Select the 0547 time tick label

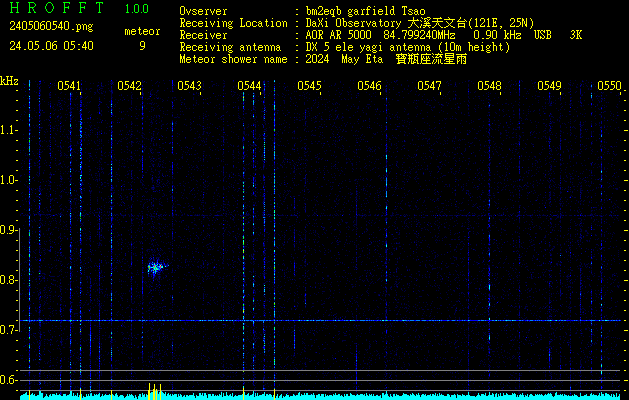click(x=429, y=87)
